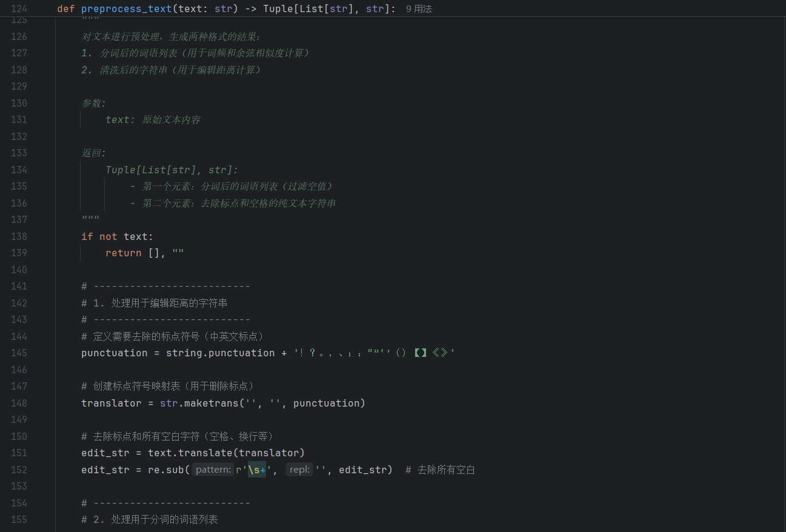Click "Tuple[List[str], str]:" in the docstring

point(172,170)
